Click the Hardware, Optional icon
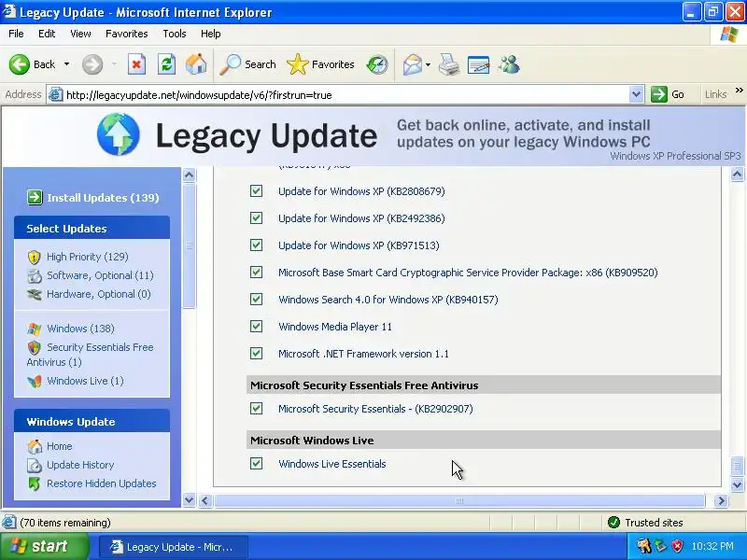This screenshot has width=747, height=560. [35, 294]
